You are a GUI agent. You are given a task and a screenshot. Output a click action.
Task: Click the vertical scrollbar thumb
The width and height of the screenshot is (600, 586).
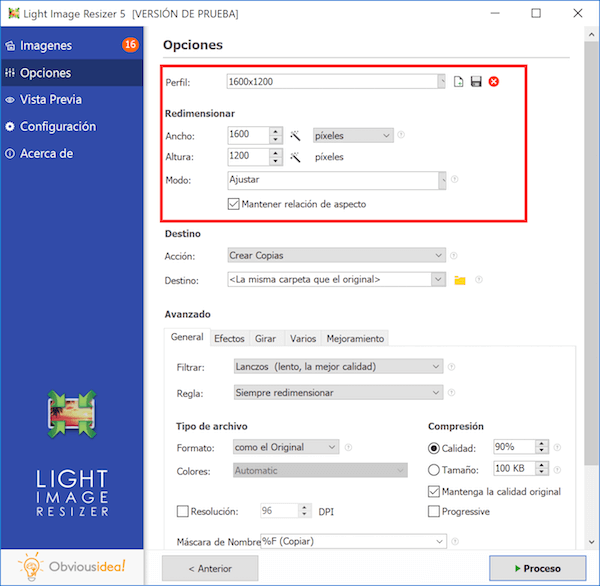591,253
